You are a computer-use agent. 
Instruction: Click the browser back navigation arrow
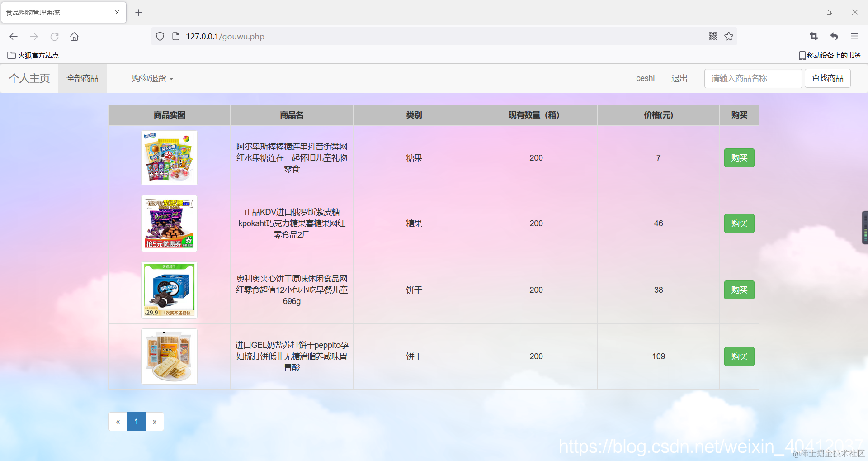tap(13, 37)
